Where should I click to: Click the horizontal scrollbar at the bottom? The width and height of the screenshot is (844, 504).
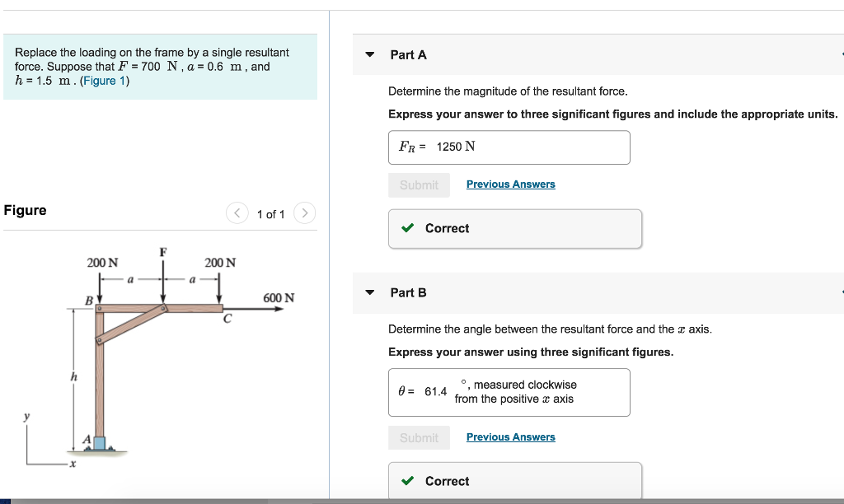(138, 501)
